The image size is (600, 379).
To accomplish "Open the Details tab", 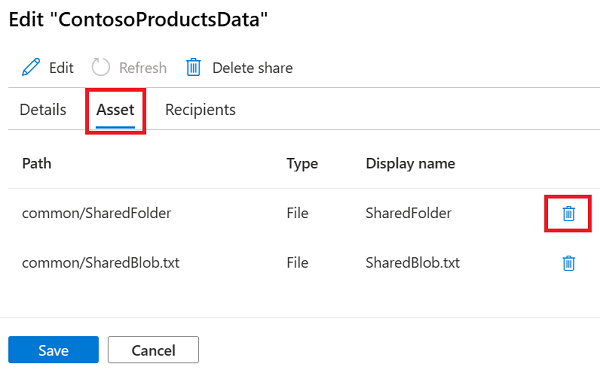I will coord(43,110).
